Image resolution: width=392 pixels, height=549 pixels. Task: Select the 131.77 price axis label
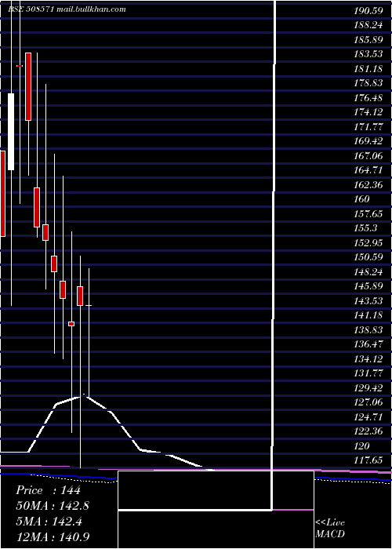point(368,373)
